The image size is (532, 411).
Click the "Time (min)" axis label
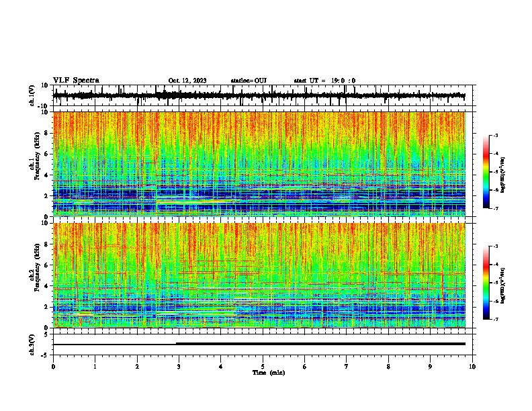pos(269,373)
